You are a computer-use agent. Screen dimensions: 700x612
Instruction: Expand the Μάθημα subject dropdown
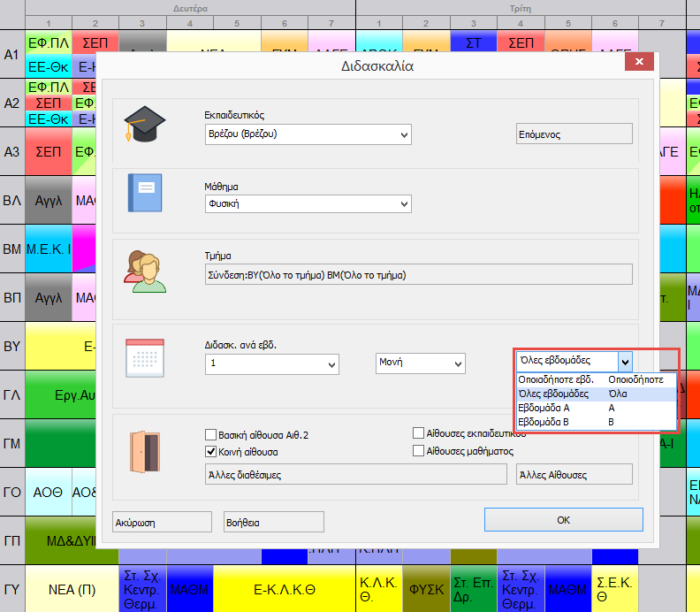pos(404,204)
